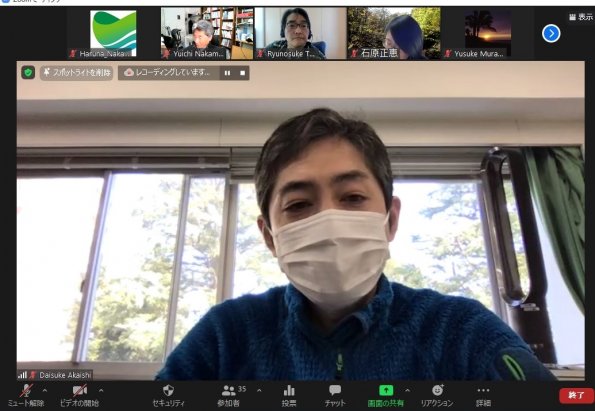The height and width of the screenshot is (411, 595).
Task: Start video with ビデオの開始 button
Action: point(80,395)
